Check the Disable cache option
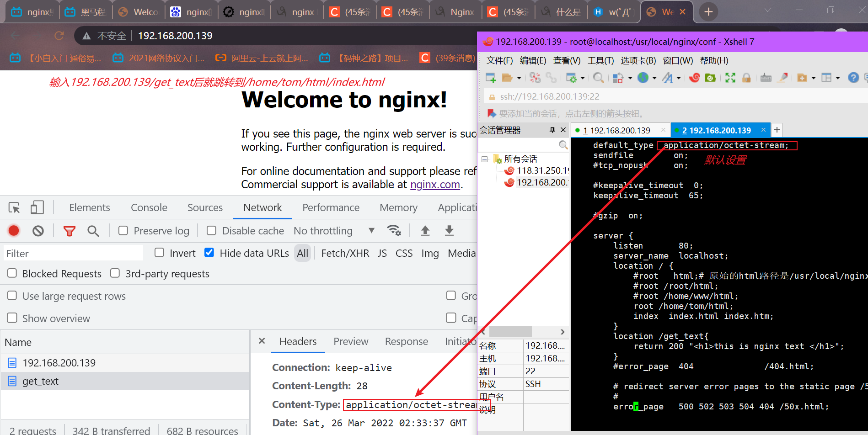 point(211,231)
